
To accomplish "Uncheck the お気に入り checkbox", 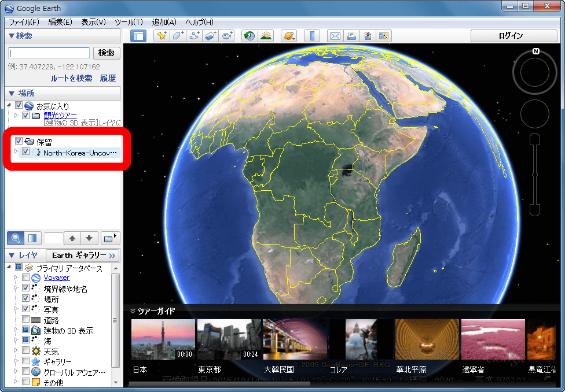I will tap(19, 106).
